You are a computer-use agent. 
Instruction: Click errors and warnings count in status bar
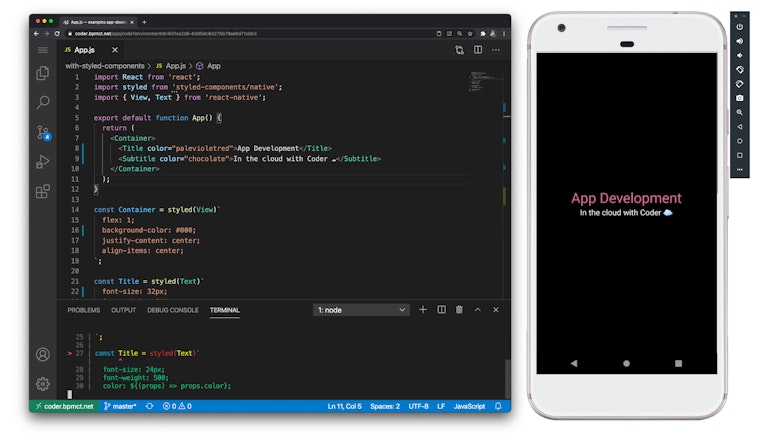[x=177, y=406]
